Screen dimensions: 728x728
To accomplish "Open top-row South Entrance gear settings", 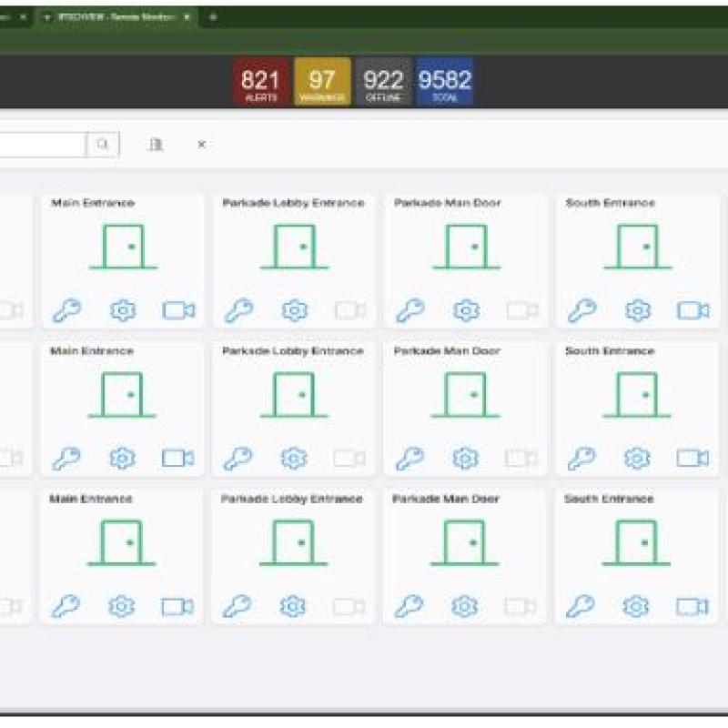I will point(638,310).
